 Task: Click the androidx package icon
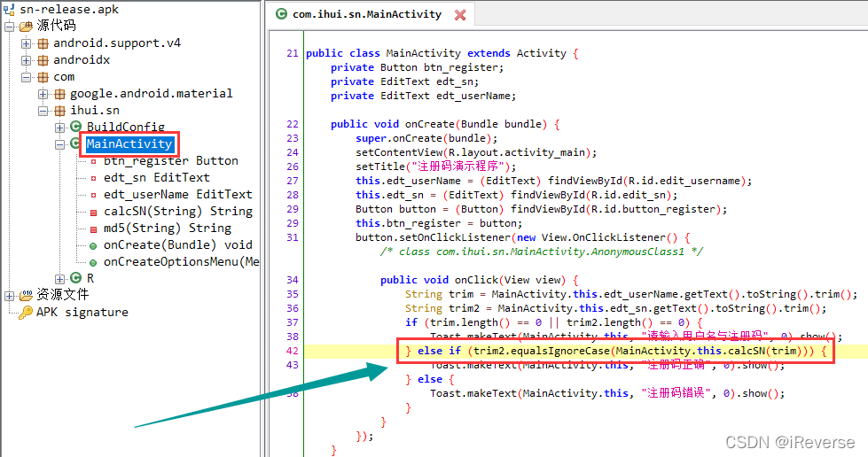tap(43, 60)
